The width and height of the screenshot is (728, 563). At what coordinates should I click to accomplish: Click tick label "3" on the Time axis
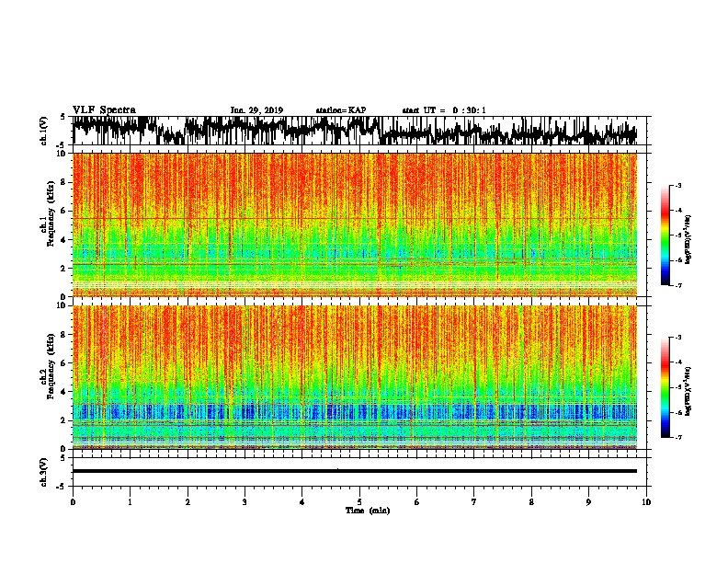(245, 502)
